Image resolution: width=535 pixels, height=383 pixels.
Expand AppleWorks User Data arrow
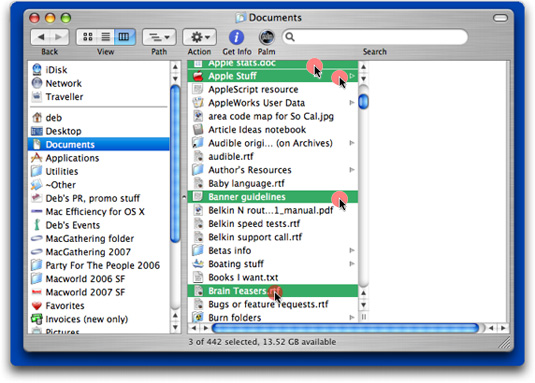click(x=352, y=103)
